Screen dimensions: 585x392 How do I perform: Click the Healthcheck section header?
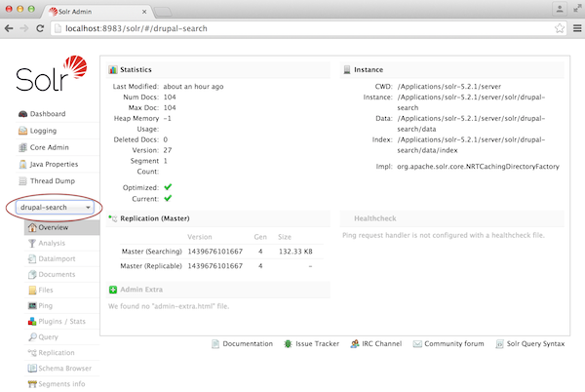[375, 218]
